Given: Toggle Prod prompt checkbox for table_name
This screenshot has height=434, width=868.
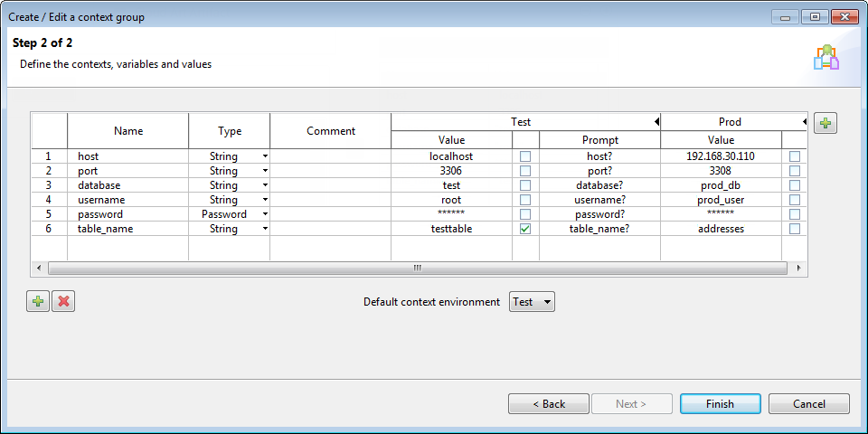Looking at the screenshot, I should coord(795,229).
